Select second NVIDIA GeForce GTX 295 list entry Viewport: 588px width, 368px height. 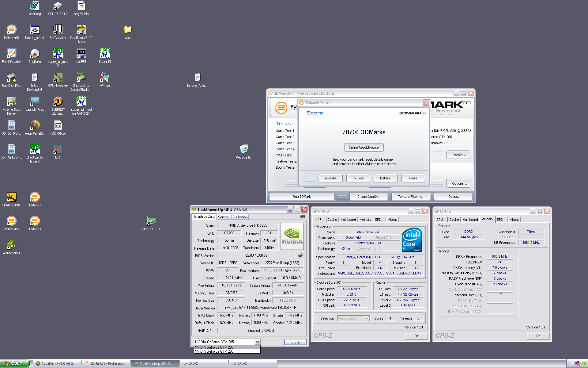[227, 351]
